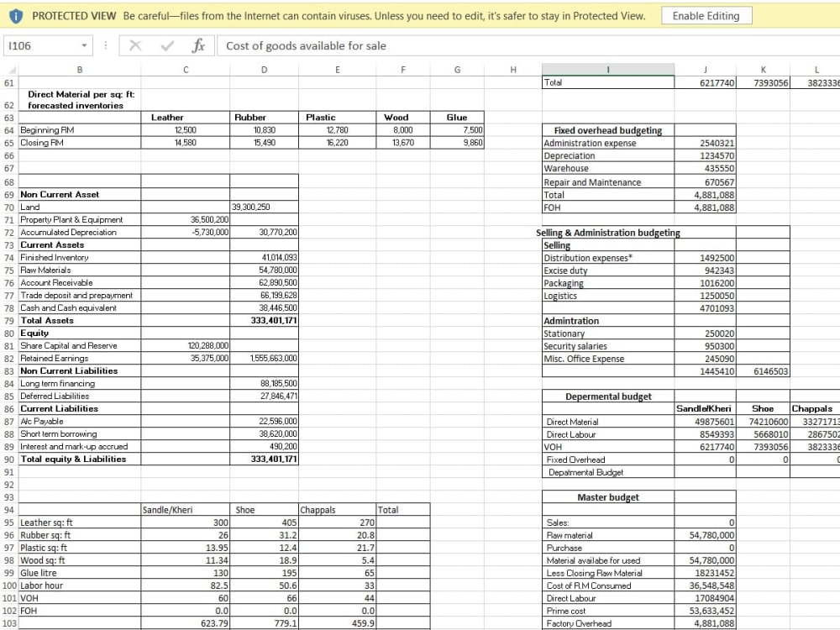The height and width of the screenshot is (630, 840).
Task: Click the Master budget heading cell
Action: pos(608,497)
